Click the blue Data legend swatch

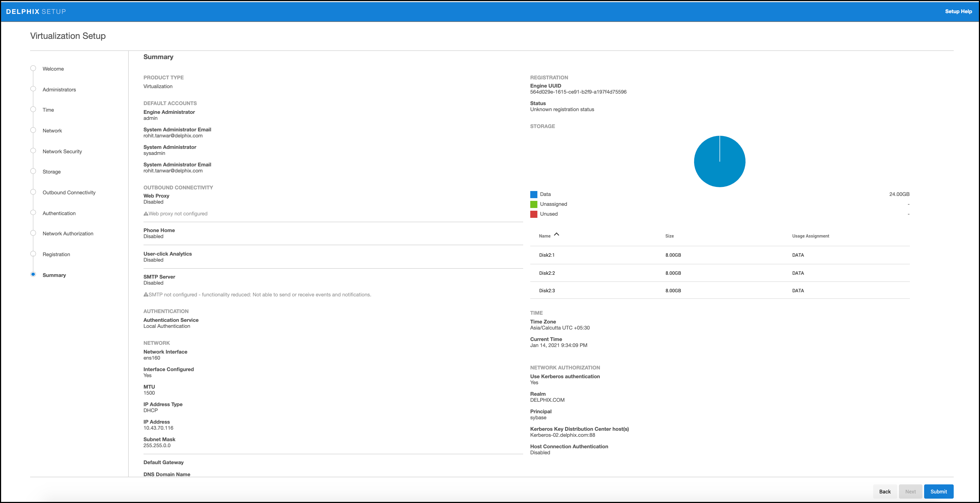[x=534, y=194]
